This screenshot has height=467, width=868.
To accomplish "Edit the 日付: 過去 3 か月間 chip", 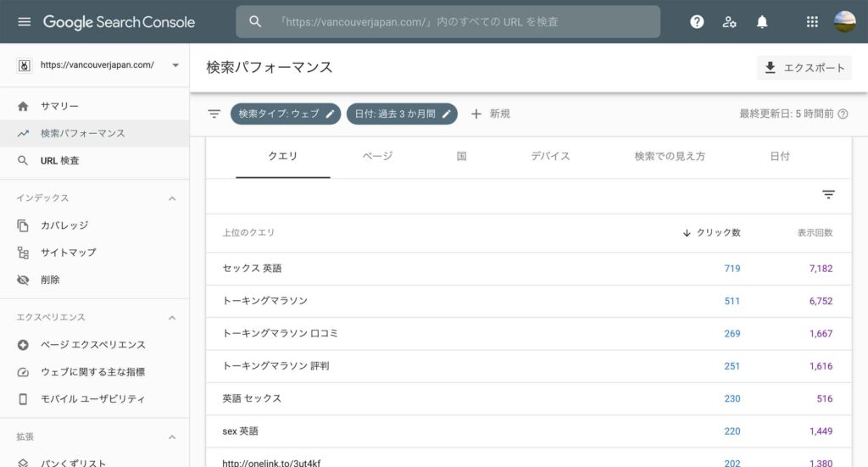I will (x=402, y=114).
